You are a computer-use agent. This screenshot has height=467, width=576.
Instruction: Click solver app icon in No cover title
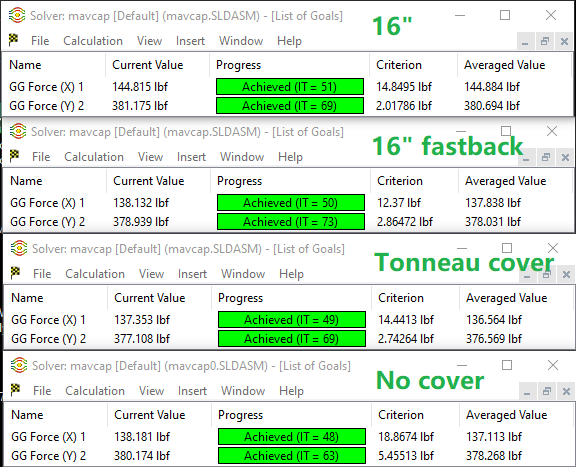click(x=19, y=365)
